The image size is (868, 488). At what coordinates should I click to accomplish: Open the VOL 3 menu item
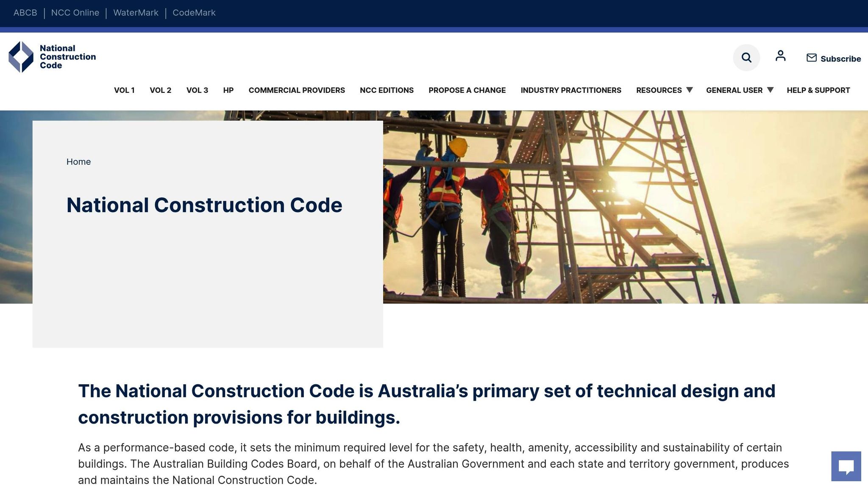coord(197,90)
